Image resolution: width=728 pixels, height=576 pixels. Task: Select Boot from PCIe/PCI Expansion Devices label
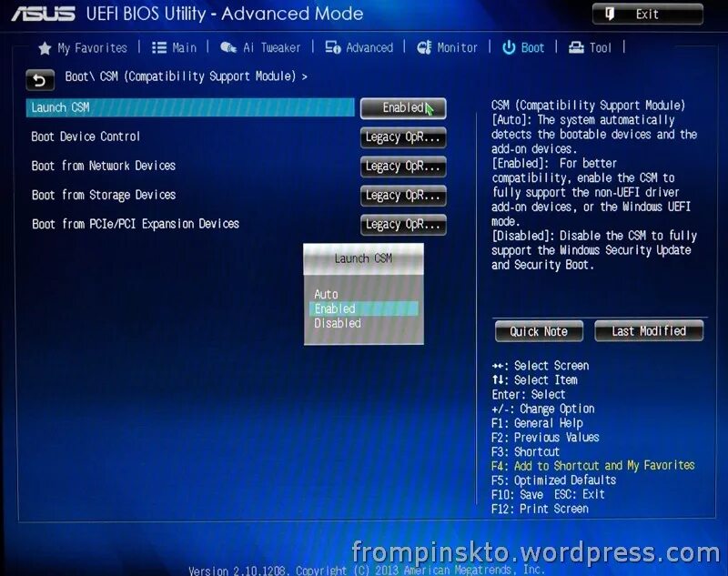[135, 224]
